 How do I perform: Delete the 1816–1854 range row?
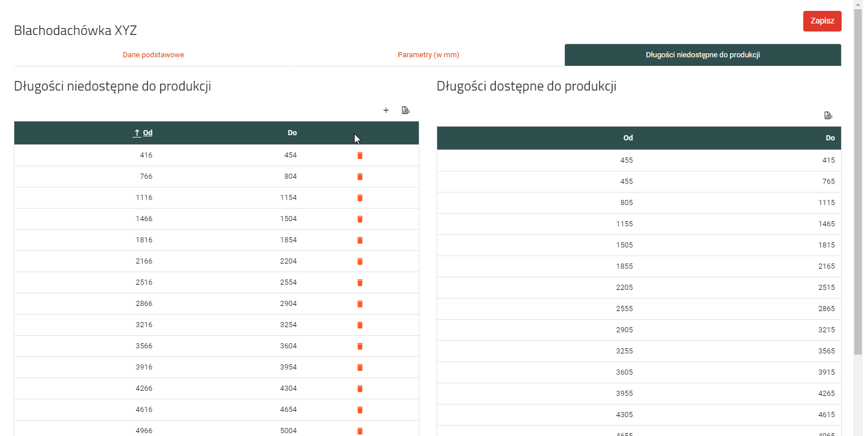point(360,240)
